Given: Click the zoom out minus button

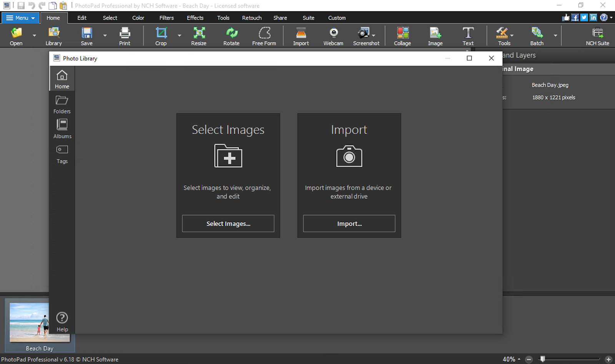Looking at the screenshot, I should (x=529, y=359).
